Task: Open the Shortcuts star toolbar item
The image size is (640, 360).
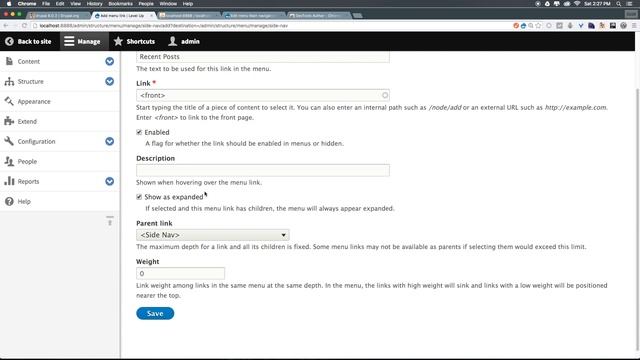Action: point(134,41)
